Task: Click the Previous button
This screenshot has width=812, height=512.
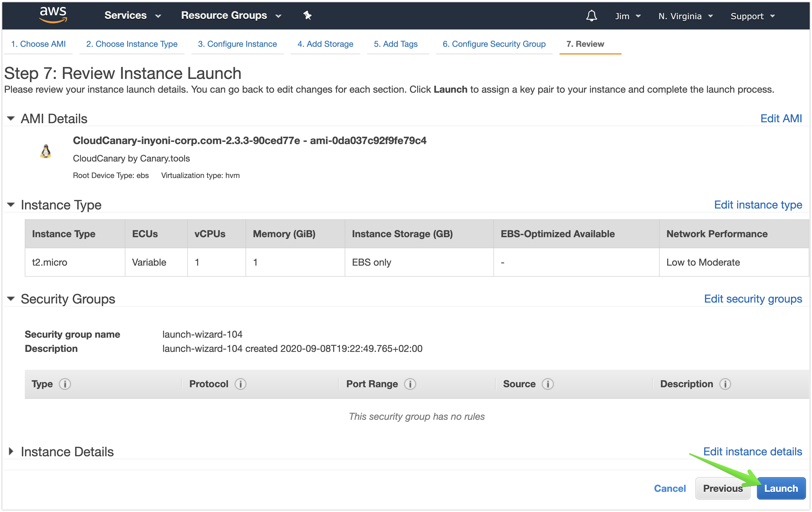Action: pyautogui.click(x=723, y=488)
